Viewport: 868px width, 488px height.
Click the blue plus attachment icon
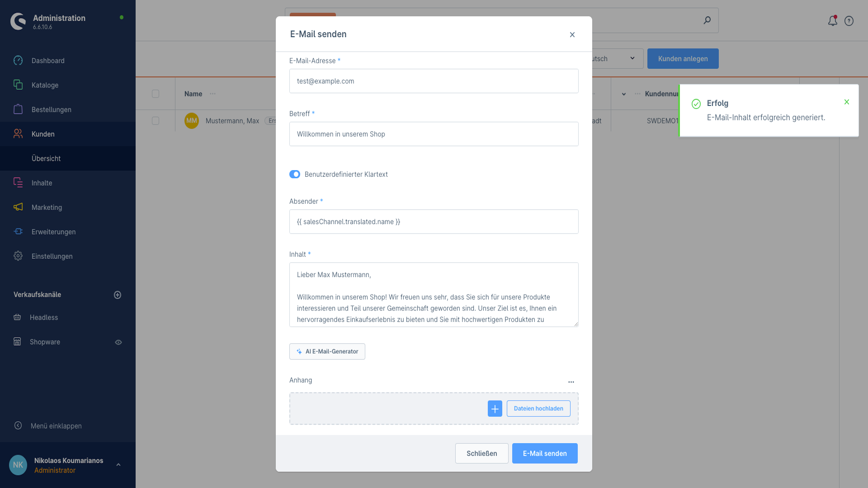tap(495, 408)
